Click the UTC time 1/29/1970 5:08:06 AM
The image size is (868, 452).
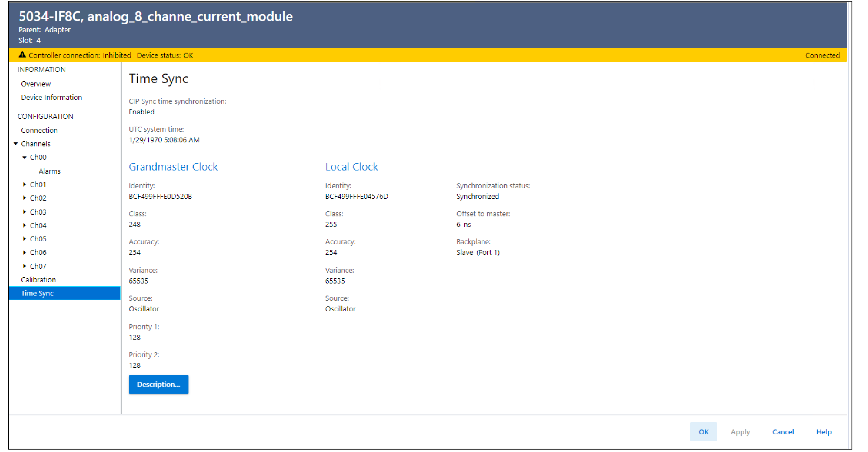(x=164, y=140)
